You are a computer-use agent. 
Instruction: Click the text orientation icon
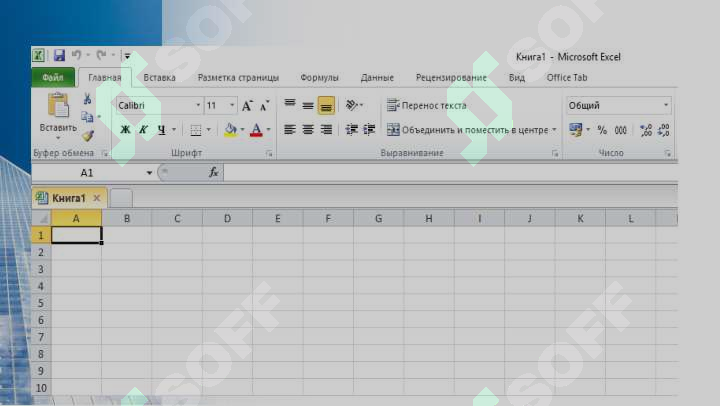point(353,105)
